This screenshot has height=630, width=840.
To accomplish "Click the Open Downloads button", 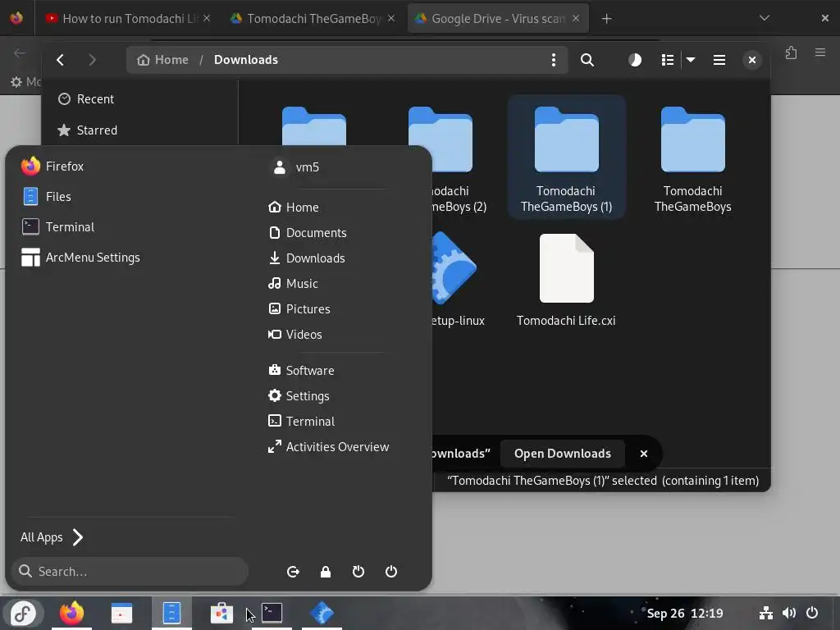I will click(x=563, y=454).
